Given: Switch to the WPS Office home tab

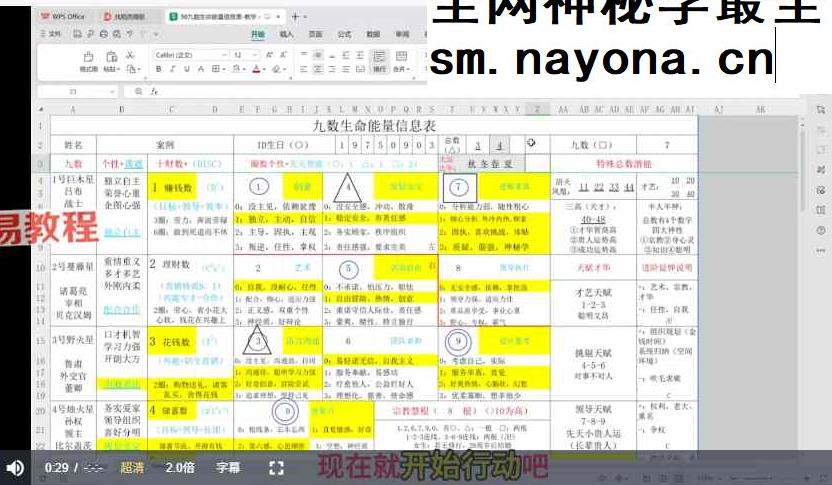Looking at the screenshot, I should [64, 16].
